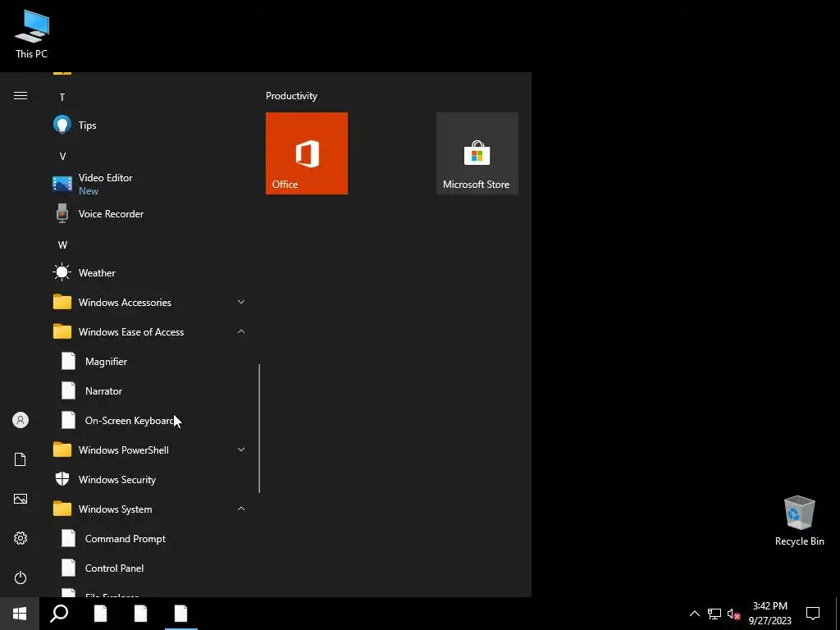The height and width of the screenshot is (630, 840).
Task: Open the network status tray icon
Action: click(x=714, y=614)
